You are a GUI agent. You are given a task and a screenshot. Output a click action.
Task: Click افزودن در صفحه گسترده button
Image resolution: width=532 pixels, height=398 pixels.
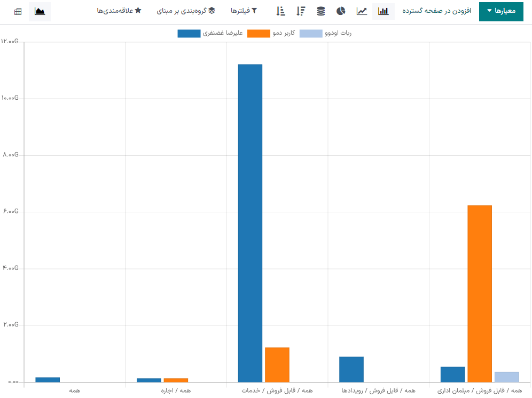pyautogui.click(x=437, y=11)
